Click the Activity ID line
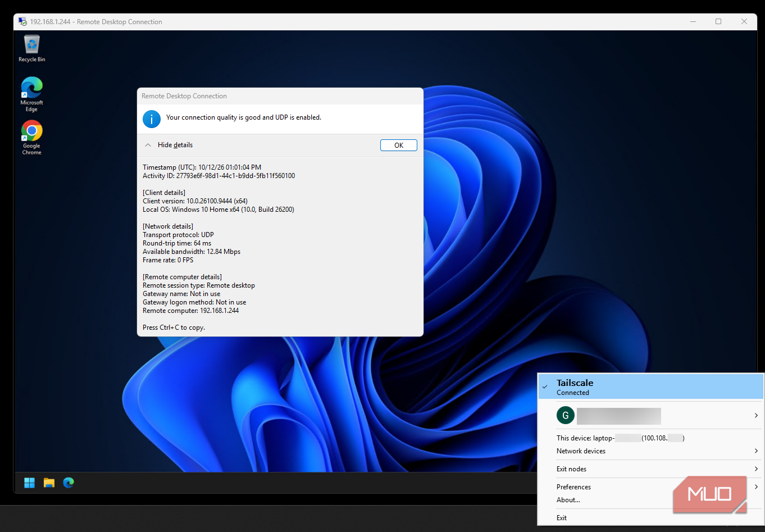The width and height of the screenshot is (765, 532). click(x=219, y=176)
